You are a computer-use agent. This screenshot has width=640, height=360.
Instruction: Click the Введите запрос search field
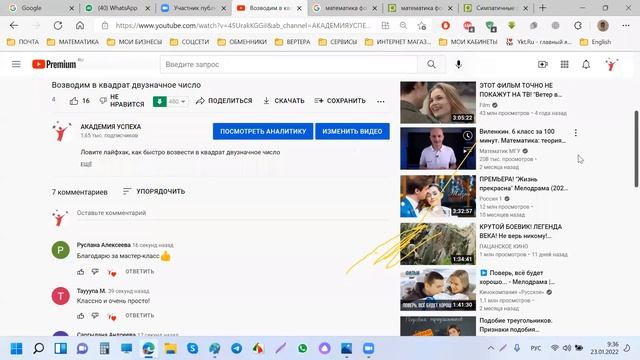pyautogui.click(x=289, y=64)
